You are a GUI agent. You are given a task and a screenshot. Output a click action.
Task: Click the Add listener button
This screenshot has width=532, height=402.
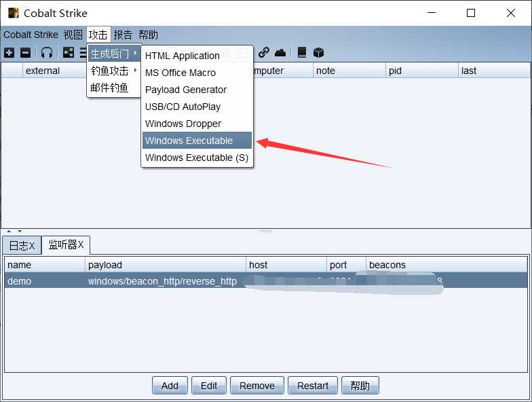(170, 386)
